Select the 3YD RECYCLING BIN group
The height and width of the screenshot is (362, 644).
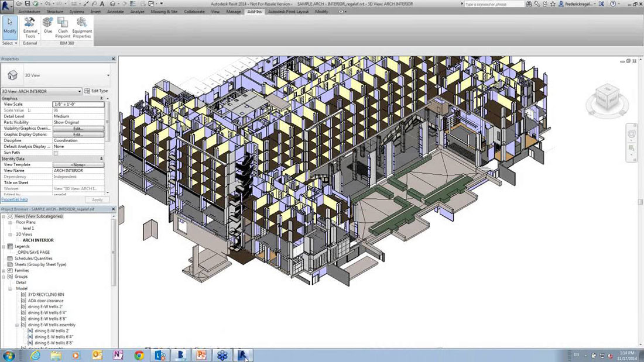[46, 295]
